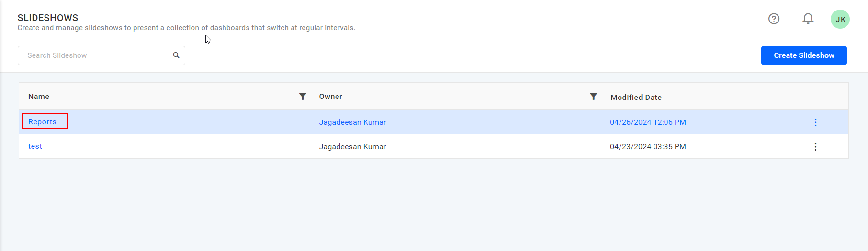Viewport: 868px width, 251px height.
Task: Click the Name column header
Action: [x=39, y=97]
